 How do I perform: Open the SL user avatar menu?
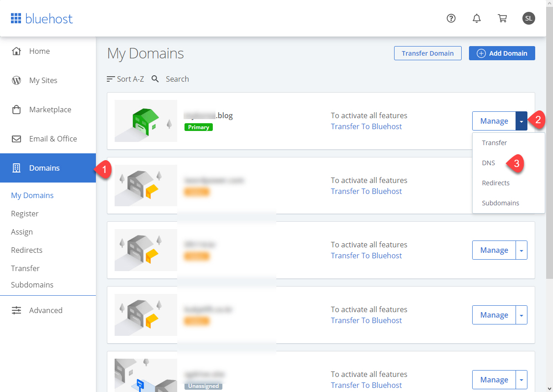(x=529, y=18)
